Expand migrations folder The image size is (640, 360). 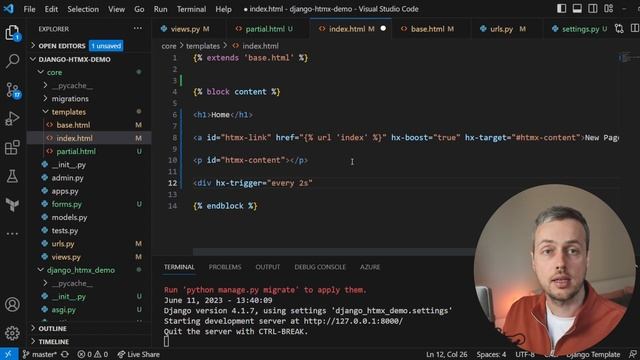(x=89, y=98)
